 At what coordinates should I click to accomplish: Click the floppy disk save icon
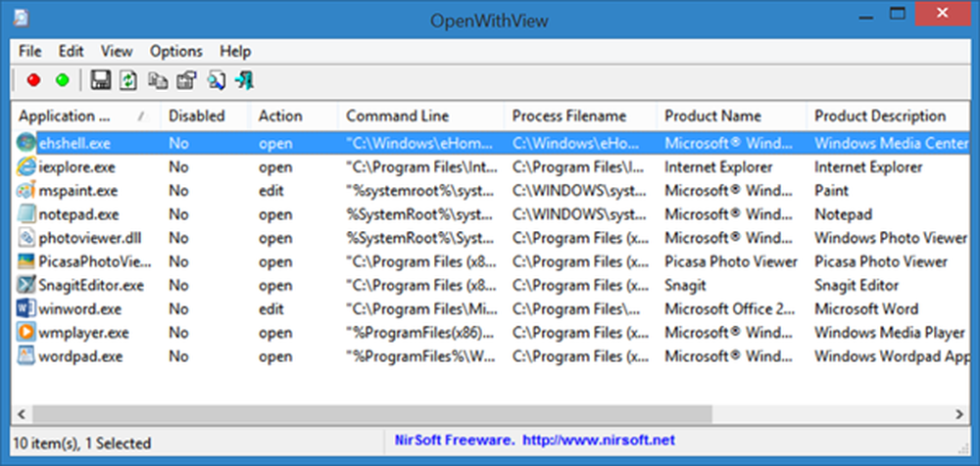tap(99, 80)
